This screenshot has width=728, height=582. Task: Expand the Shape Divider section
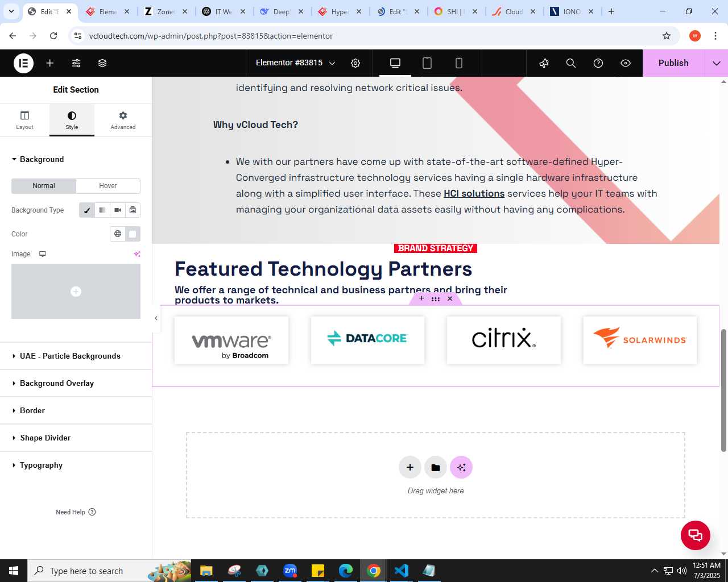click(x=76, y=438)
